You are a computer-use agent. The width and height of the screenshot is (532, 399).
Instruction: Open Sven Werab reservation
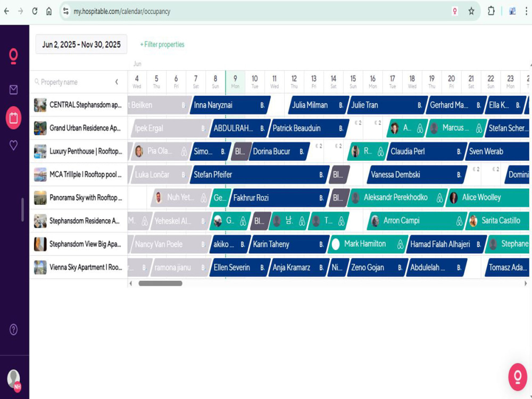[497, 151]
